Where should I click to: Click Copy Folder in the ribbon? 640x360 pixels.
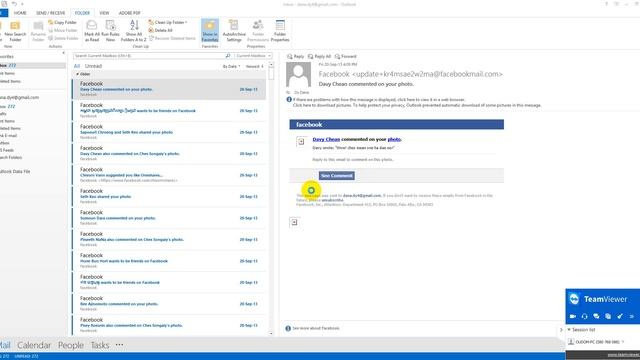pyautogui.click(x=62, y=22)
